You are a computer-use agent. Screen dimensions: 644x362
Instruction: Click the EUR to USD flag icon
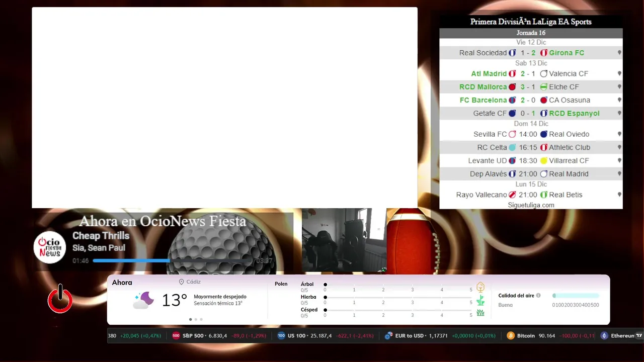pyautogui.click(x=388, y=336)
